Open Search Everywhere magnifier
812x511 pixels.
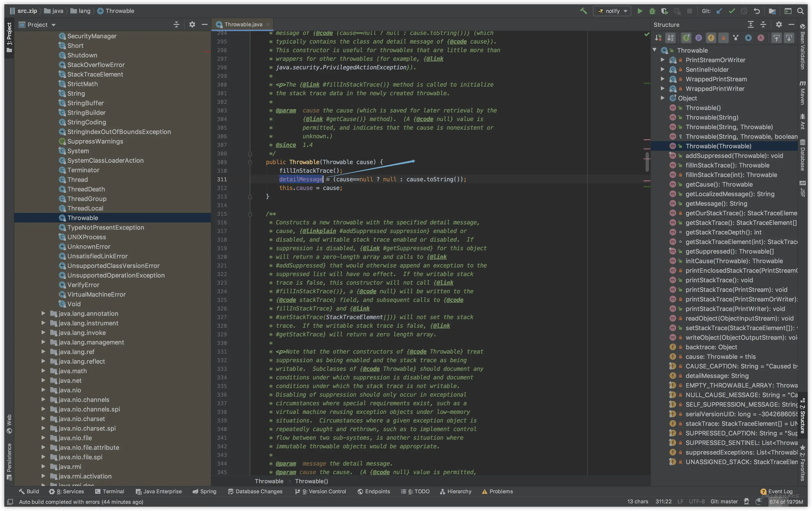click(x=800, y=11)
